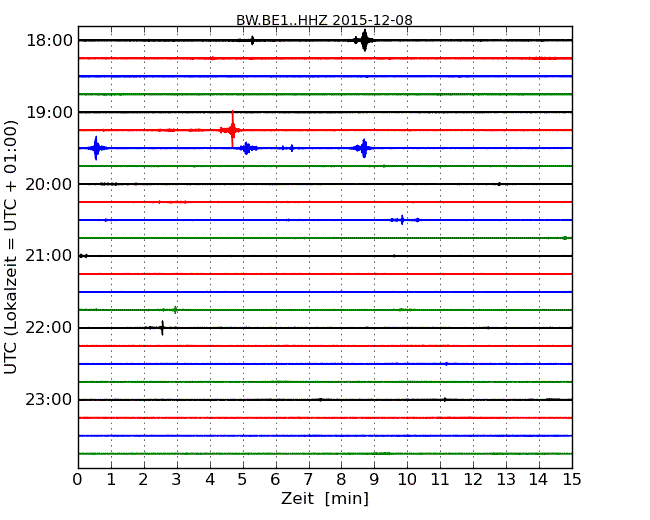Click the small black spike near minute 5 on the 18:00 trace
This screenshot has width=650, height=520.
tap(252, 40)
